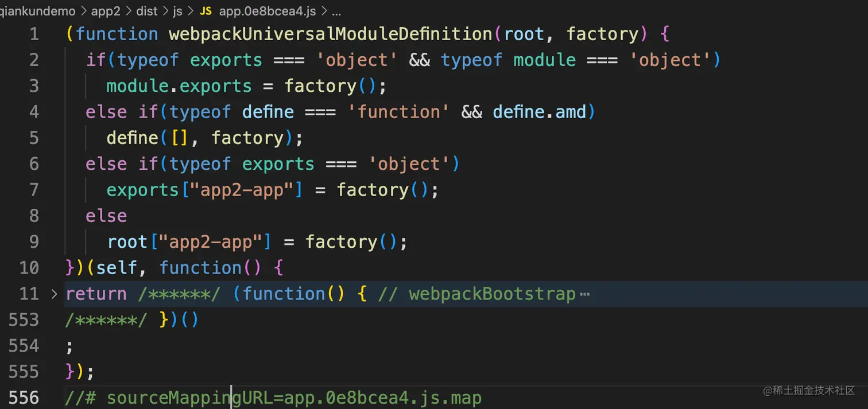Click the webpackUniversalModuleDefinition function name
868x409 pixels.
330,34
